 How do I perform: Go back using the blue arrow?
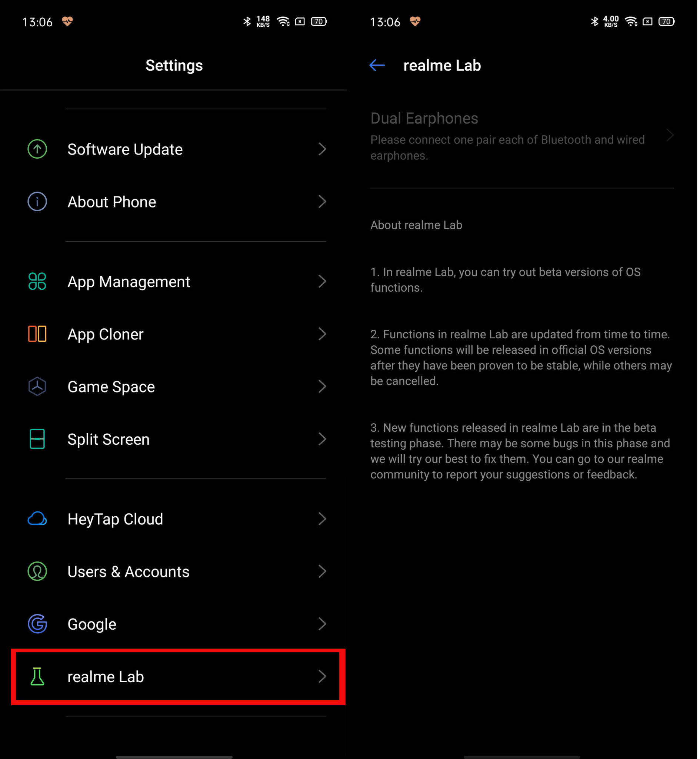[x=377, y=65]
